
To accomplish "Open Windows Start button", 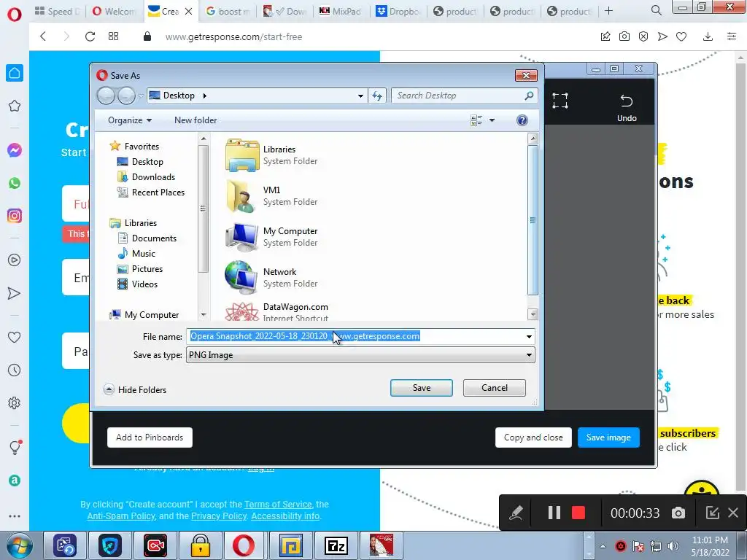I will tap(20, 545).
